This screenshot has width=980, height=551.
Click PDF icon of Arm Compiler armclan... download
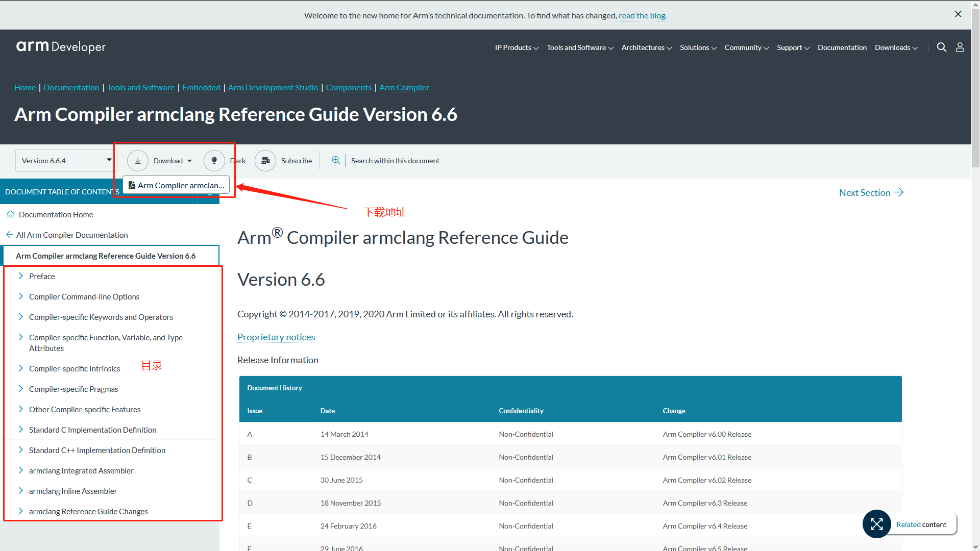(132, 185)
